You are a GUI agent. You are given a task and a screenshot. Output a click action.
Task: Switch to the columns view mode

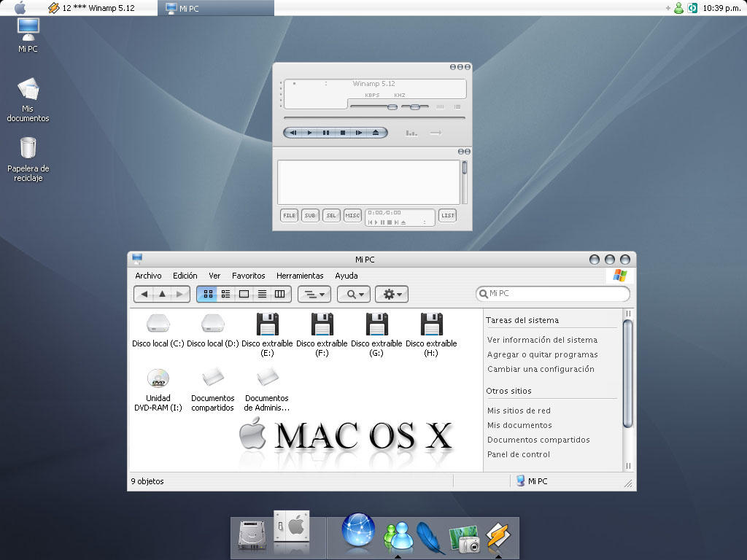click(x=280, y=295)
